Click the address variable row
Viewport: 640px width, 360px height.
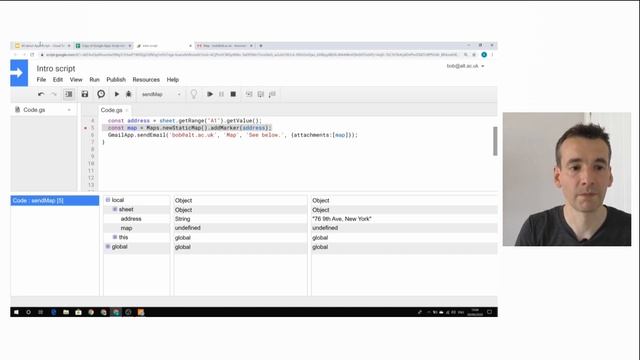coord(131,219)
